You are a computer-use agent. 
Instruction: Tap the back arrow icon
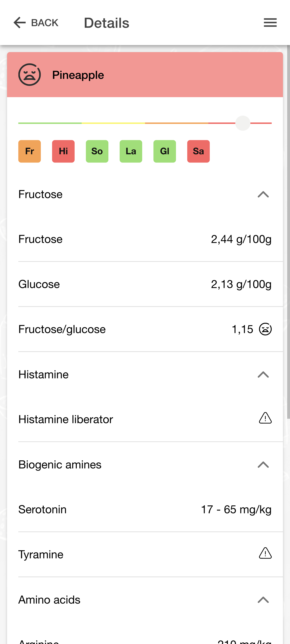20,23
